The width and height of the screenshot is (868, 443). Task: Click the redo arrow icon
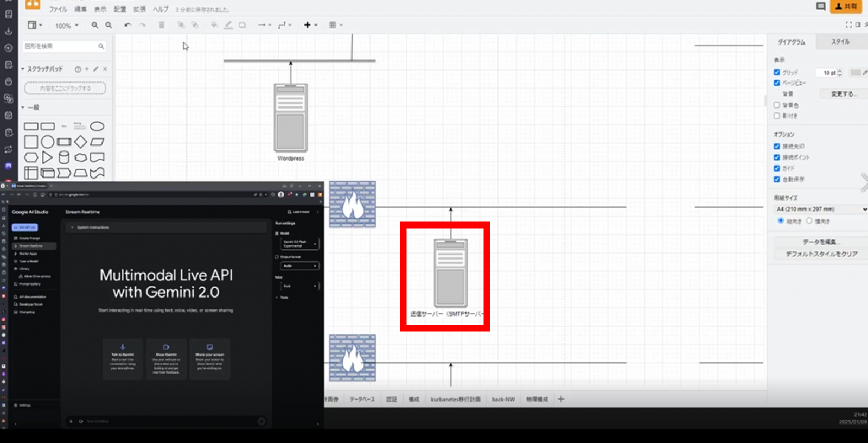tap(142, 25)
